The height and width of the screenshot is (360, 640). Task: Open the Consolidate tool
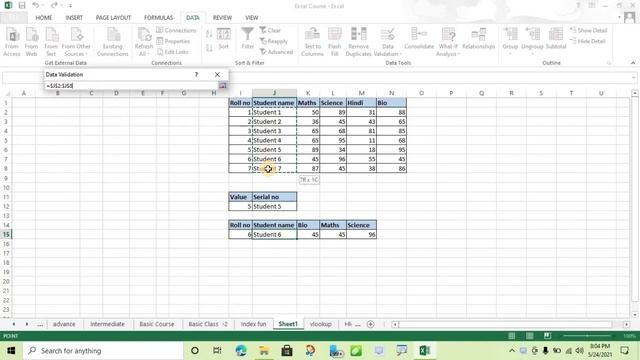[419, 39]
